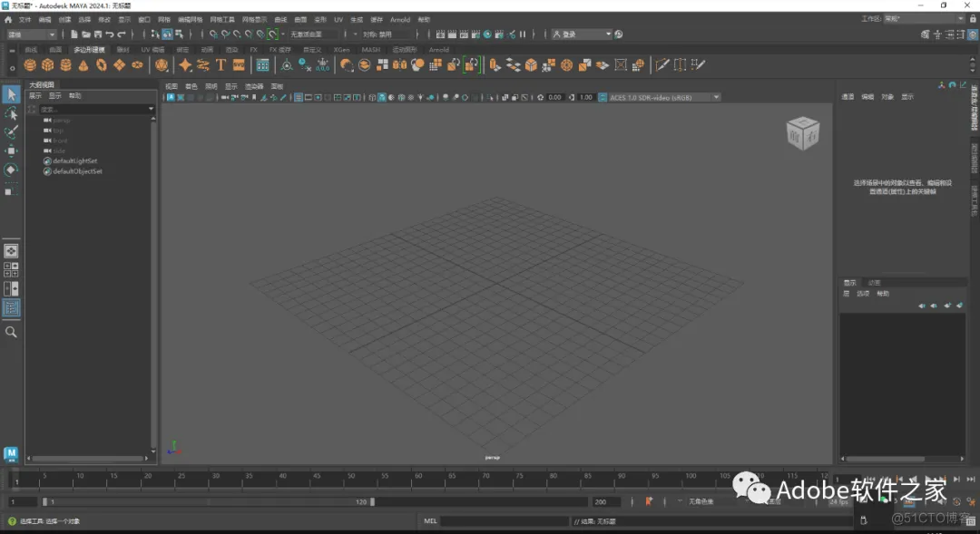This screenshot has height=534, width=980.
Task: Click the platonic solid shelf icon
Action: tap(162, 65)
